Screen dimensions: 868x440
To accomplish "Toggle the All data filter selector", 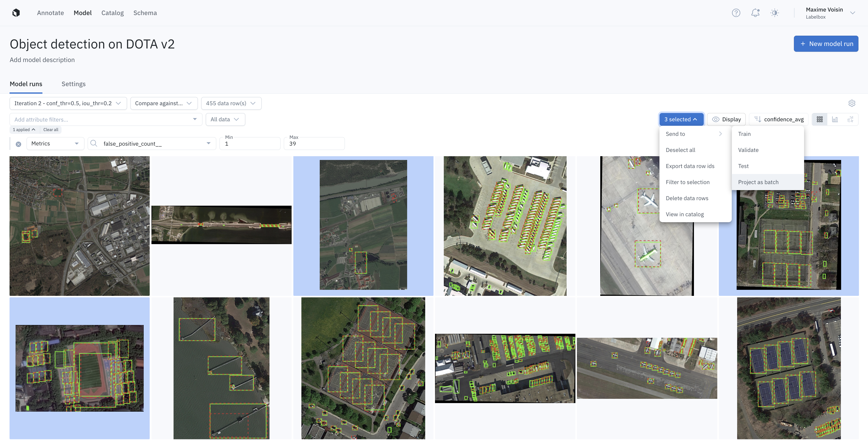I will coord(225,119).
